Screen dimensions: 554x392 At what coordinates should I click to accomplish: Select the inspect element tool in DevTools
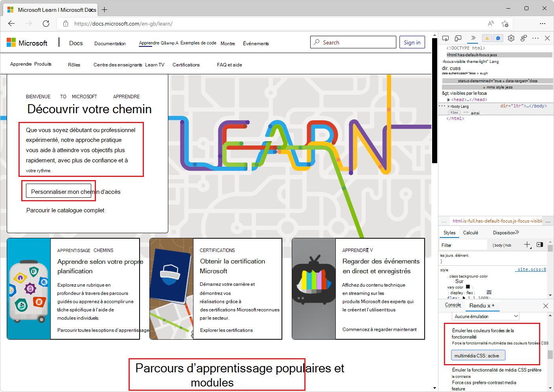pyautogui.click(x=445, y=38)
